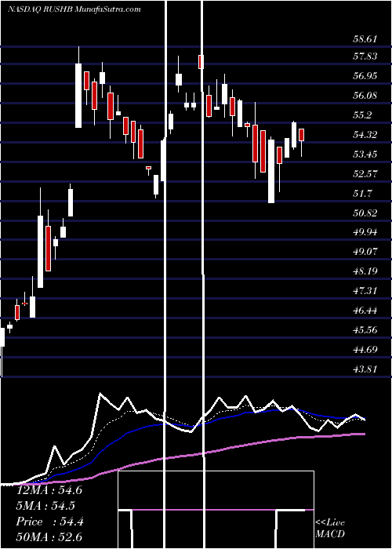
Task: Click the <<Live MACD label
Action: pyautogui.click(x=330, y=529)
